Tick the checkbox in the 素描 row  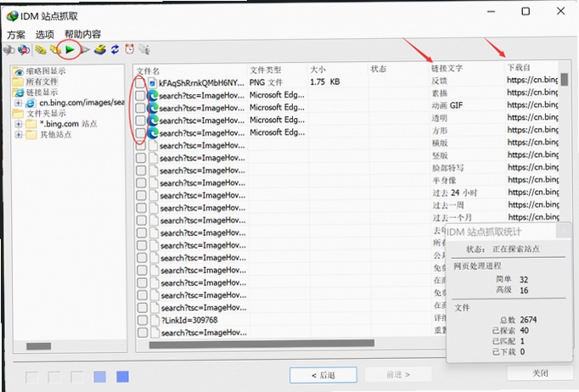(140, 96)
